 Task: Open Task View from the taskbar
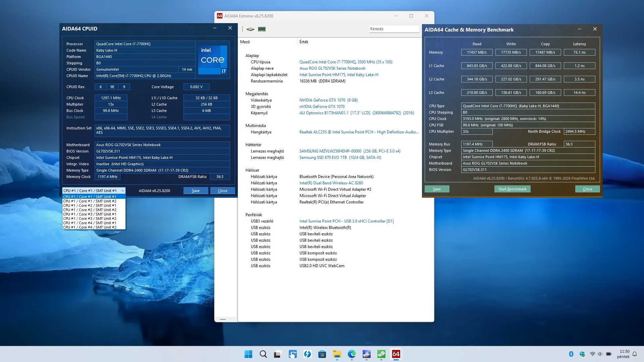pyautogui.click(x=277, y=354)
